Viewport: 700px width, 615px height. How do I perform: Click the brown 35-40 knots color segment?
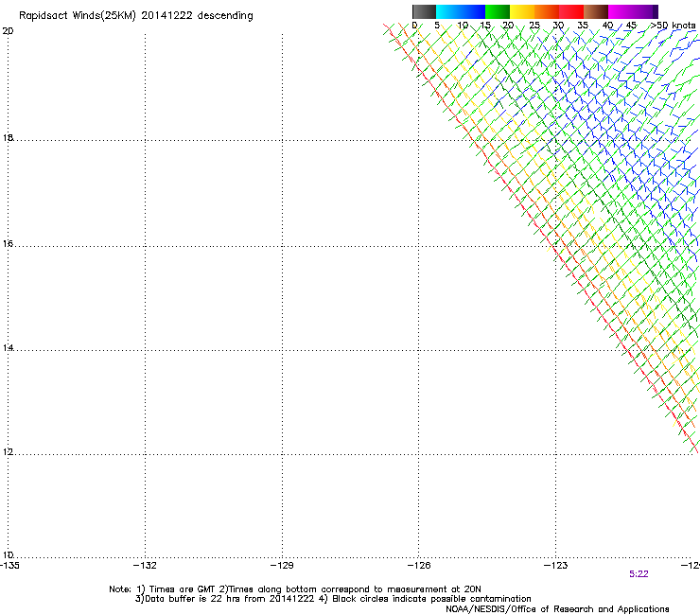pos(596,11)
